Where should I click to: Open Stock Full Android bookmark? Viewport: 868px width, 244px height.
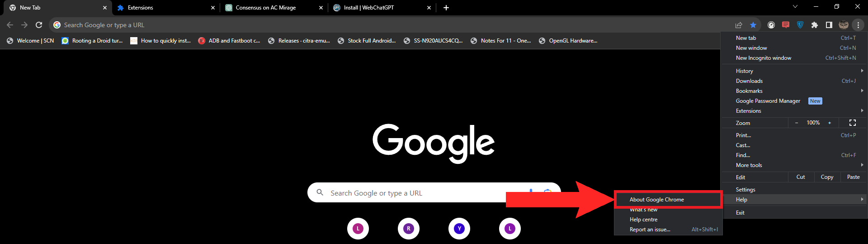[367, 41]
